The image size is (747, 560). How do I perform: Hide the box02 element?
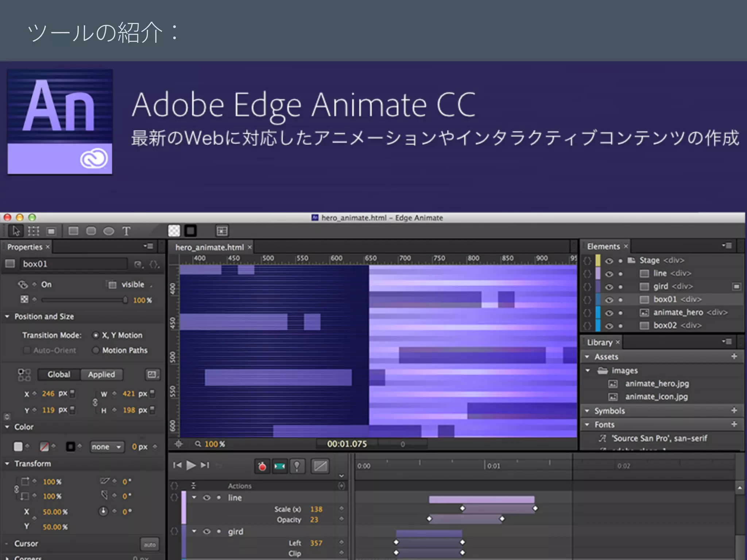609,326
